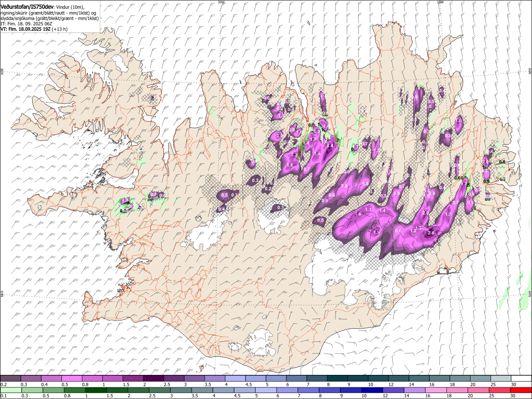Screen dimensions: 532x399
Task: Pick the violet 12 swatch in lower legend
Action: 393,390
